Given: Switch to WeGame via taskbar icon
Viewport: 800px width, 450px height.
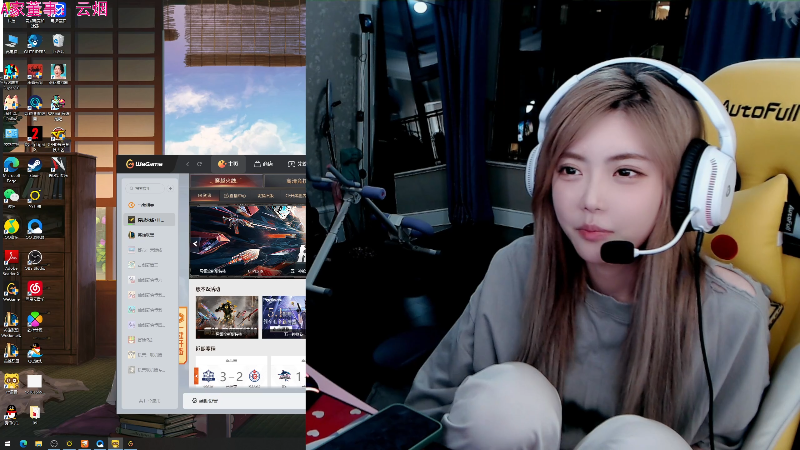Looking at the screenshot, I should point(130,444).
